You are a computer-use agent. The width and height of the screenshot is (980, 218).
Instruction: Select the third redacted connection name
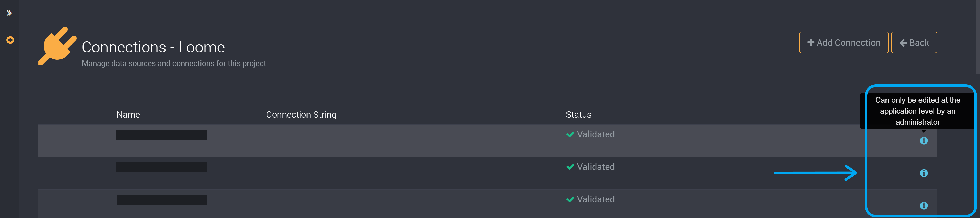click(x=162, y=200)
